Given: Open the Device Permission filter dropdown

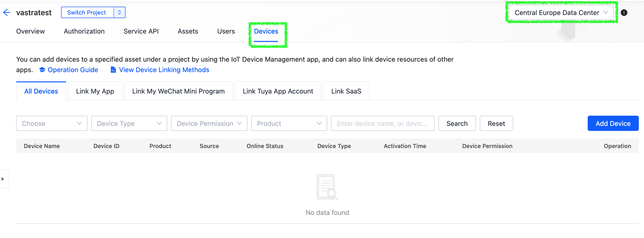Looking at the screenshot, I should point(209,123).
